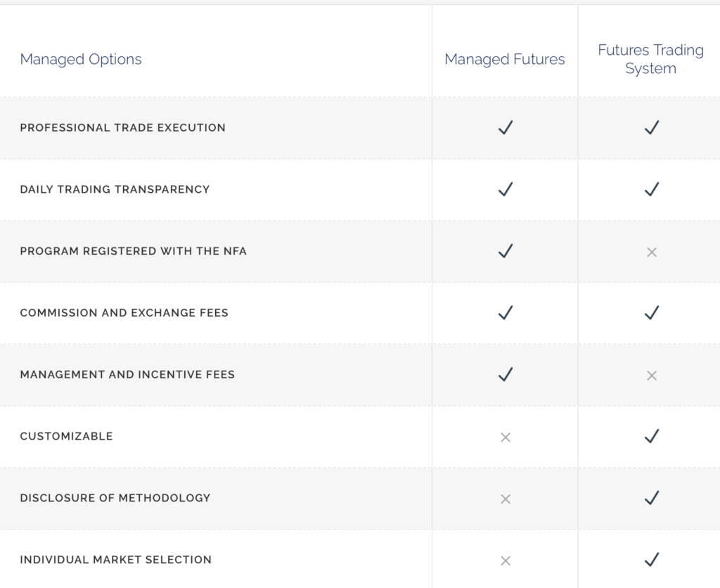The width and height of the screenshot is (720, 588).
Task: Click Managed Futures checkmark for Commission and Exchange Fees
Action: (506, 313)
